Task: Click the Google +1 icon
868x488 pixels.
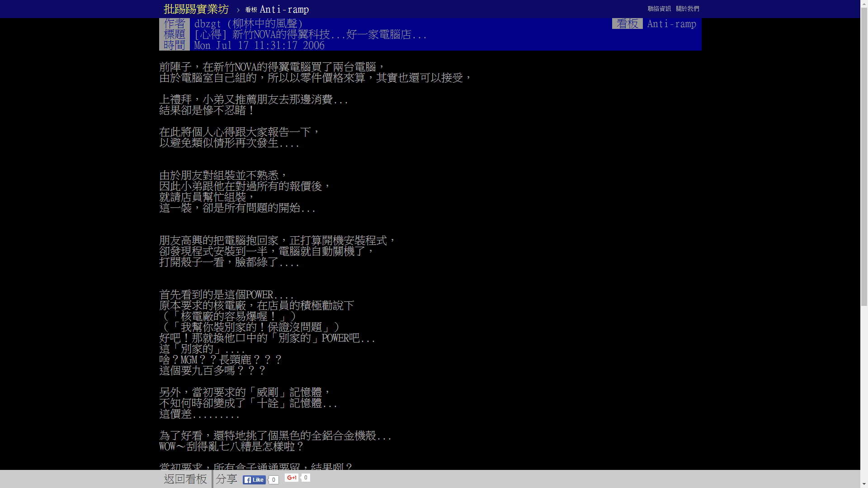Action: pyautogui.click(x=292, y=478)
